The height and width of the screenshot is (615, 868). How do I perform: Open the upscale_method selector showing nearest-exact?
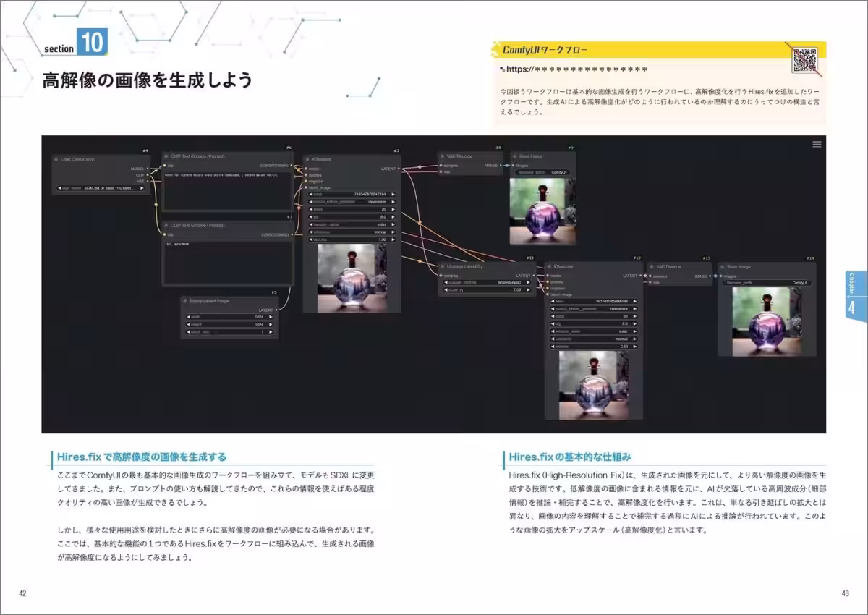tap(488, 282)
